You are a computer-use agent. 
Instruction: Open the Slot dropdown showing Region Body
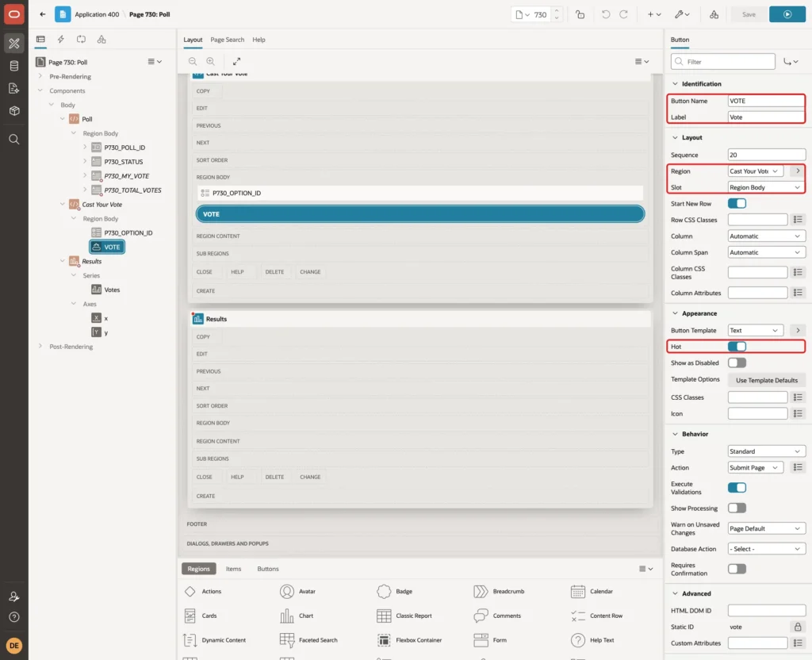coord(766,187)
